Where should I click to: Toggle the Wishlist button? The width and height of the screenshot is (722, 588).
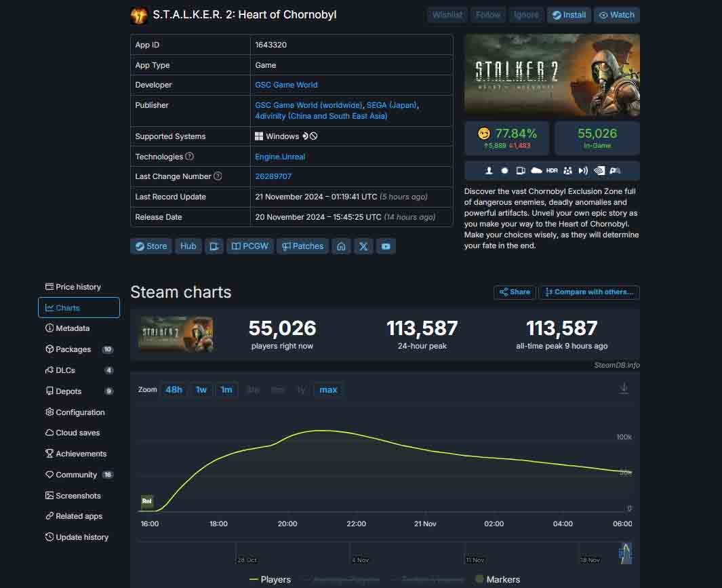pos(447,15)
